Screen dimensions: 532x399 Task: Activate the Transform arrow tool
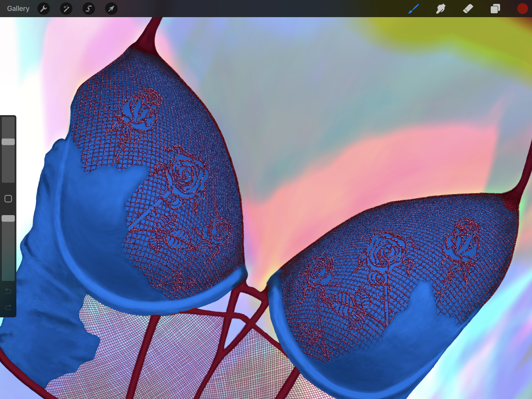[111, 9]
